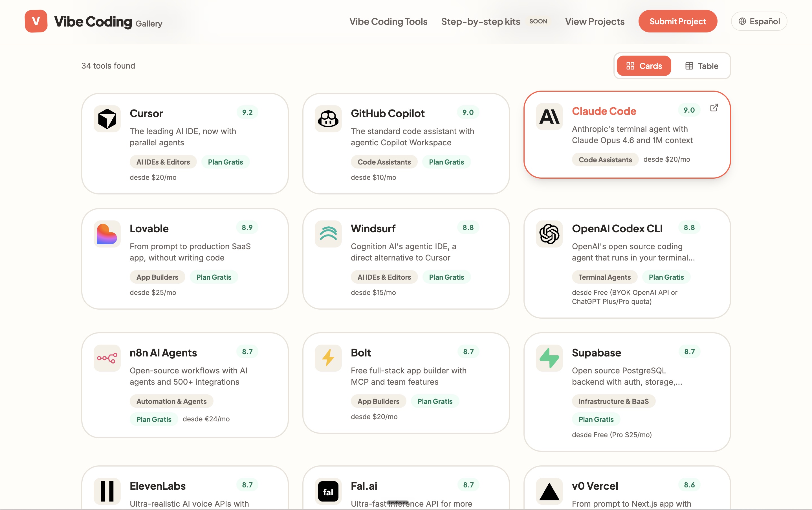Click the 34 tools found text
812x510 pixels.
pyautogui.click(x=108, y=66)
